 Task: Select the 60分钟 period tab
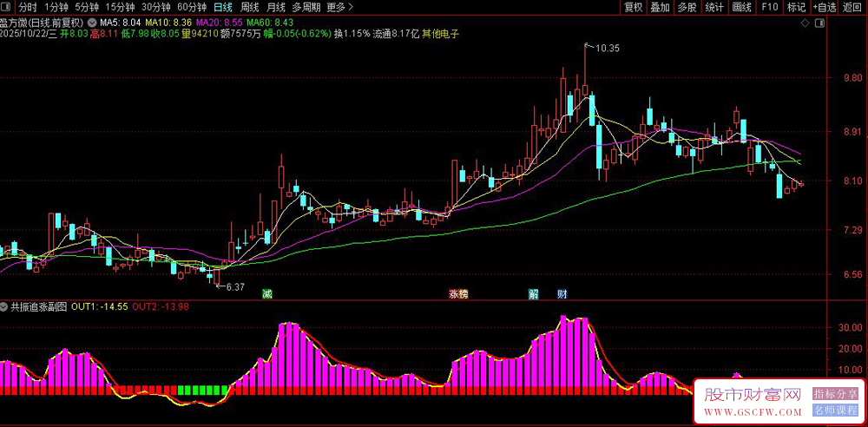pyautogui.click(x=192, y=7)
